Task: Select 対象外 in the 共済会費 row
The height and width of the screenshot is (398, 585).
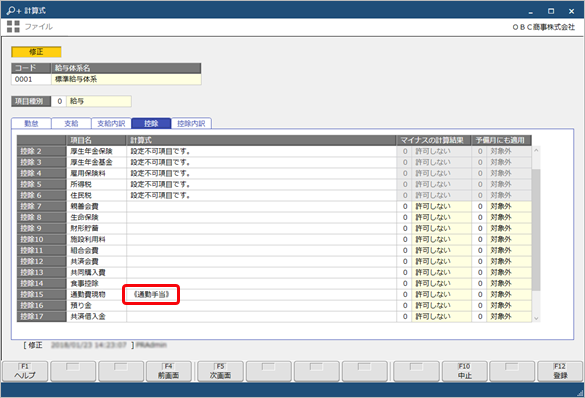Action: (x=509, y=261)
